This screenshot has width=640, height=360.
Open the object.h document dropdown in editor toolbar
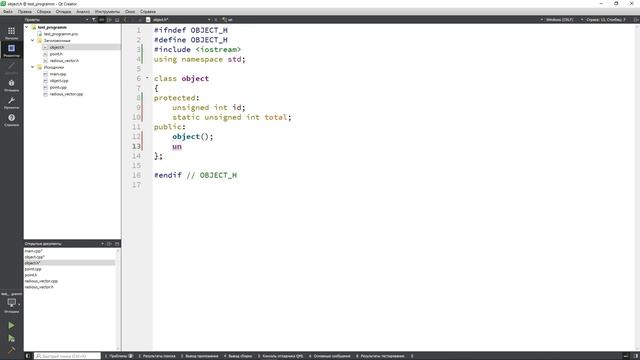[x=209, y=20]
